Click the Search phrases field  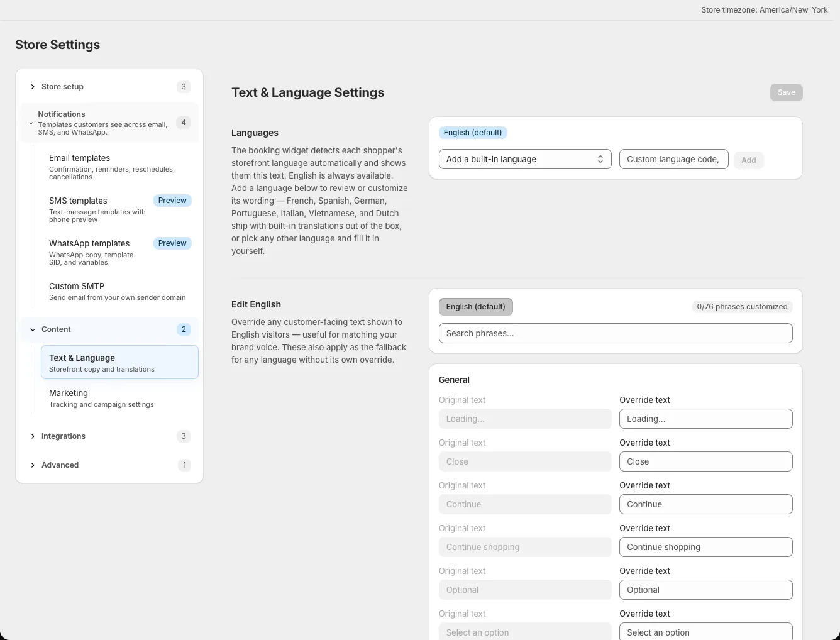pyautogui.click(x=616, y=333)
